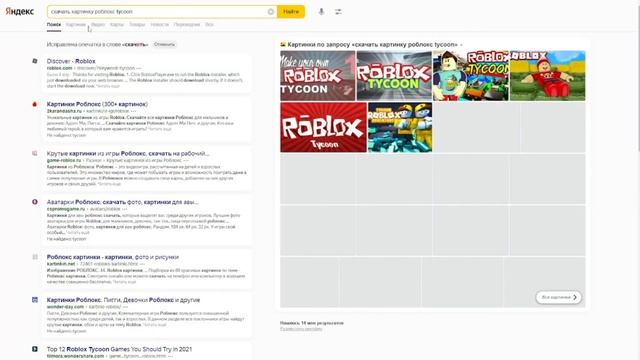Open Аватарки Роблокс, скачать фото result

122,202
